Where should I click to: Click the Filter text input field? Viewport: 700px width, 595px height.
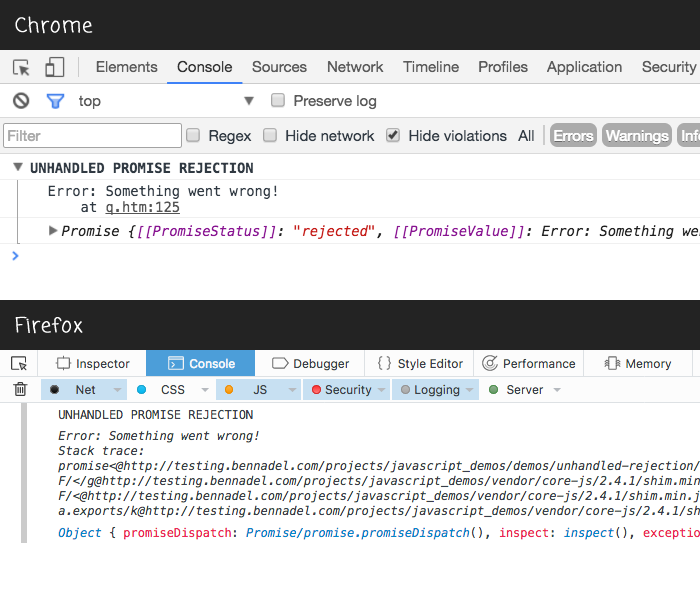click(x=92, y=136)
